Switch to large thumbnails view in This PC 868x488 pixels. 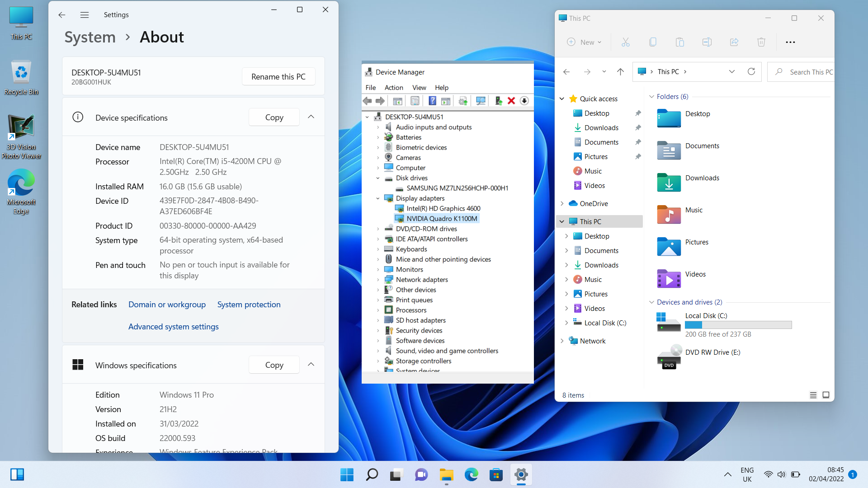pyautogui.click(x=826, y=395)
